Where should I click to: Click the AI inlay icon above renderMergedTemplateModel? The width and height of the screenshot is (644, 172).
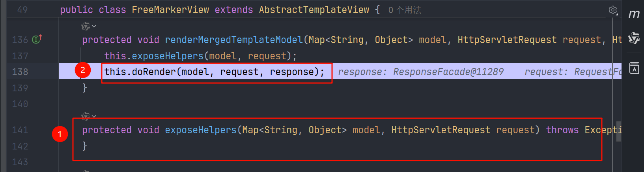85,26
